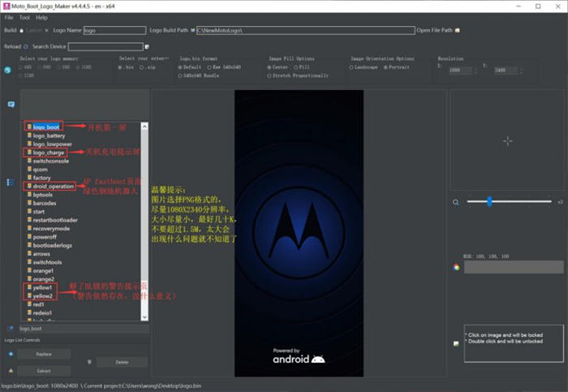Click the globe icon beside logo memory options

[7, 70]
